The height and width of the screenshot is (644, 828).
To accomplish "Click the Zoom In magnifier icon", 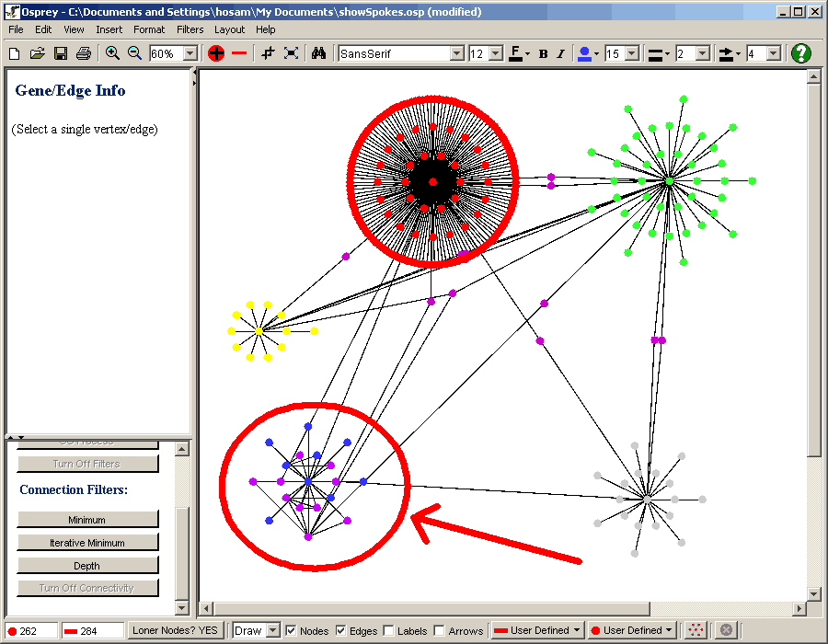I will pyautogui.click(x=112, y=53).
